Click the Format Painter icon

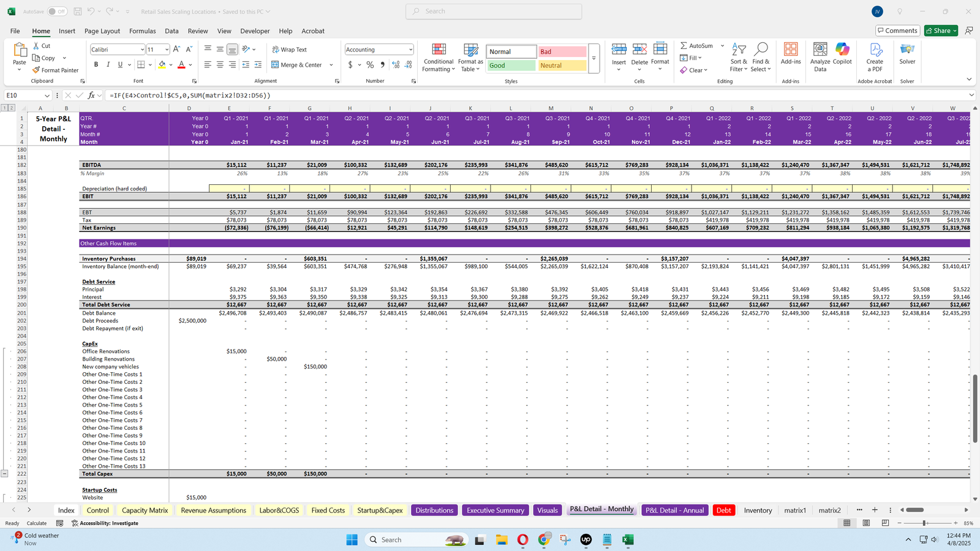tap(37, 70)
